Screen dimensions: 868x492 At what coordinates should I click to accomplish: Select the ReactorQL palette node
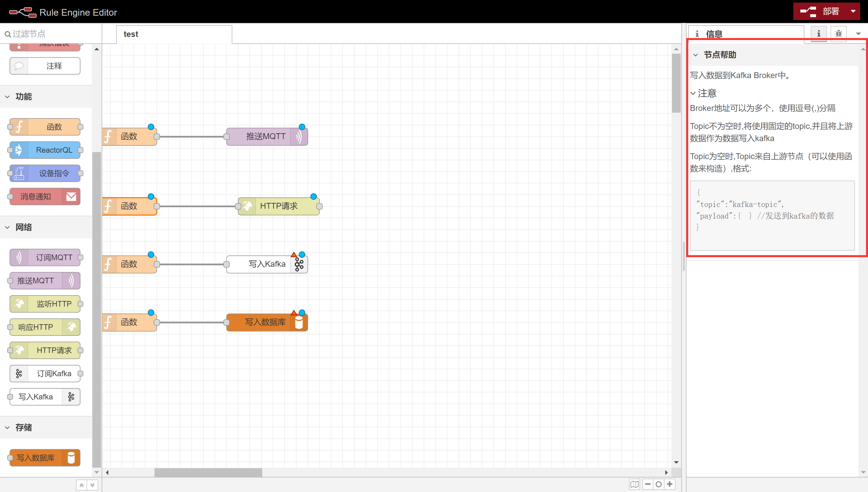pos(45,150)
